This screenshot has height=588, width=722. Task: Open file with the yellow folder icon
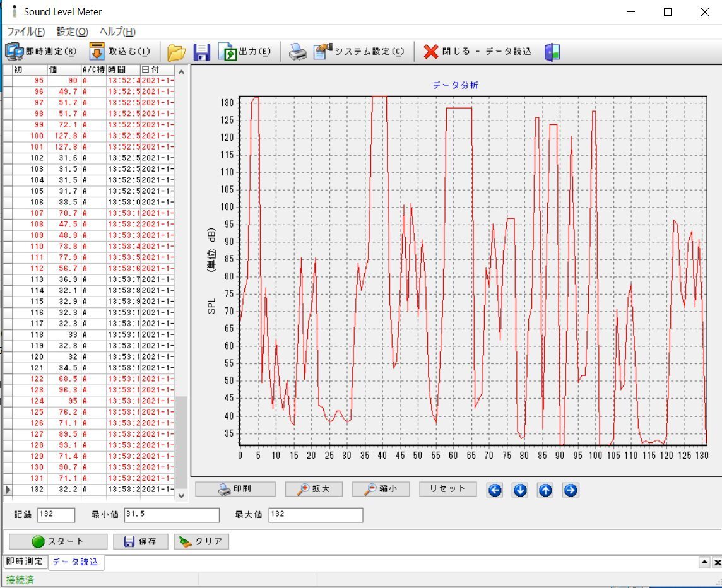pos(176,52)
